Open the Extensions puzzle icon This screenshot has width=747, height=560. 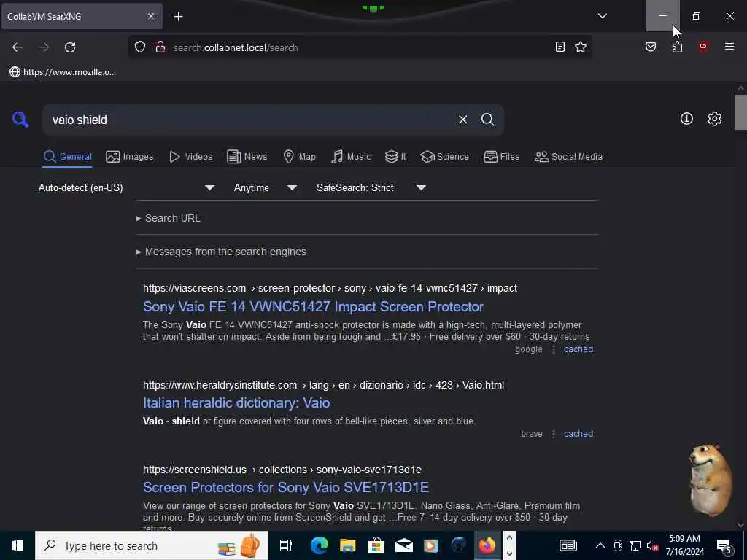point(677,47)
